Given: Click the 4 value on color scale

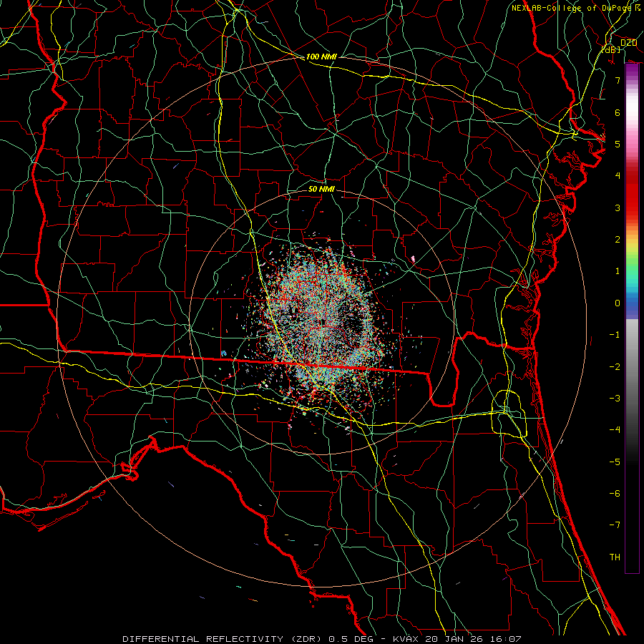Looking at the screenshot, I should coord(618,176).
